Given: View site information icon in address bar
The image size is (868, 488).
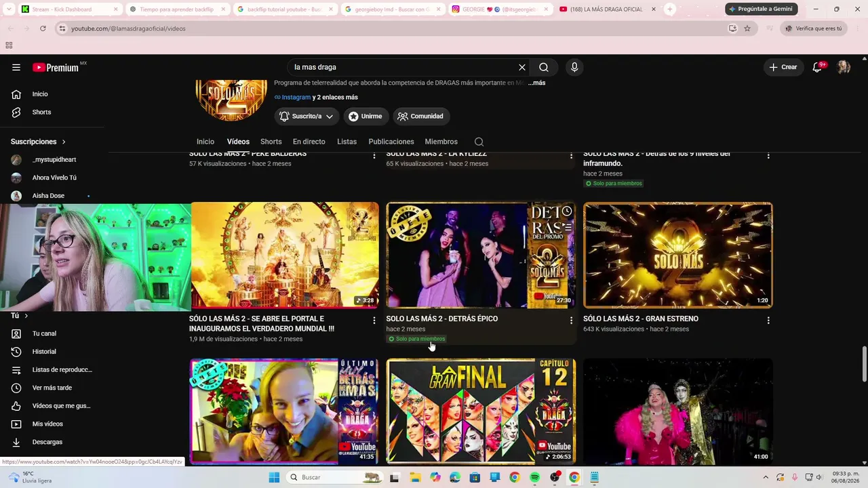Looking at the screenshot, I should tap(62, 28).
